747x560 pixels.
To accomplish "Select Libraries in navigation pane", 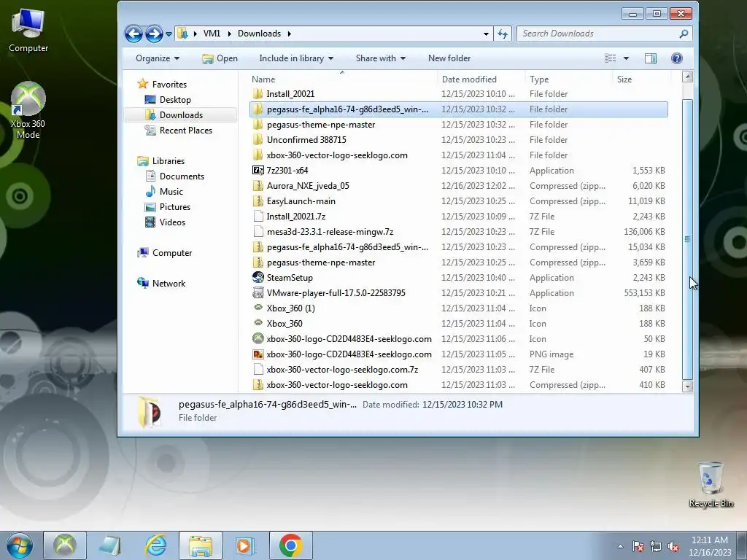I will (x=169, y=161).
